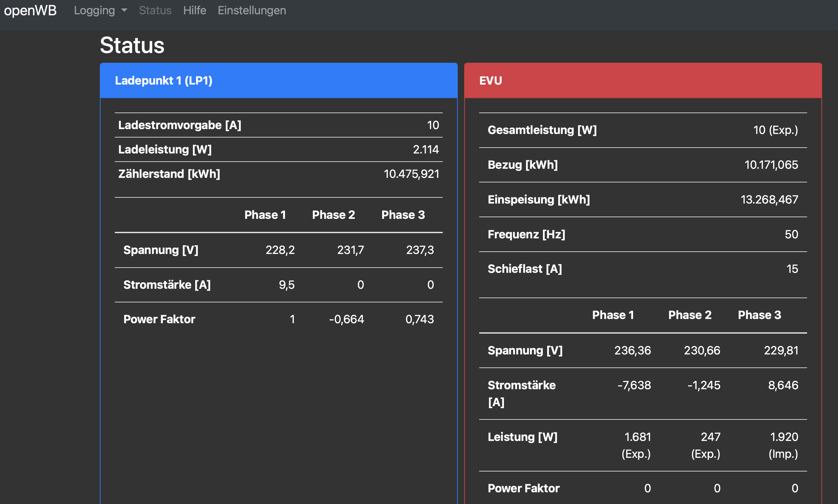Click the Ladeleistung value 2.114

(x=425, y=150)
